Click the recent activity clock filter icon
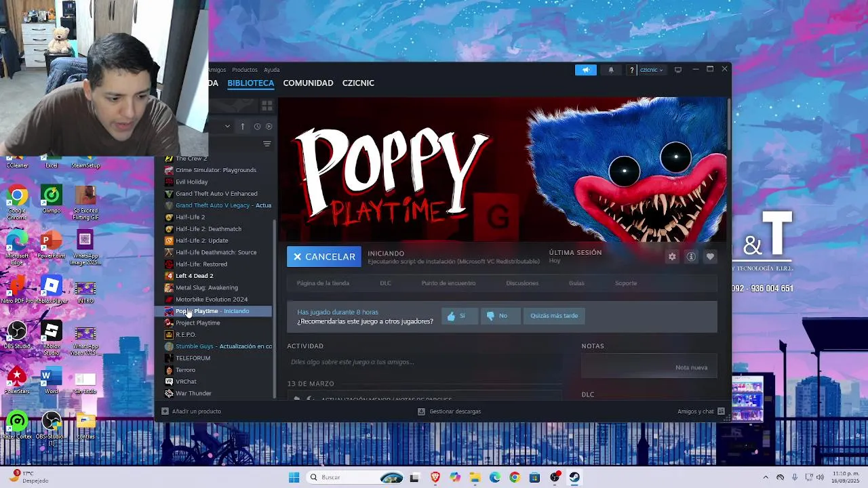This screenshot has height=488, width=868. click(257, 126)
